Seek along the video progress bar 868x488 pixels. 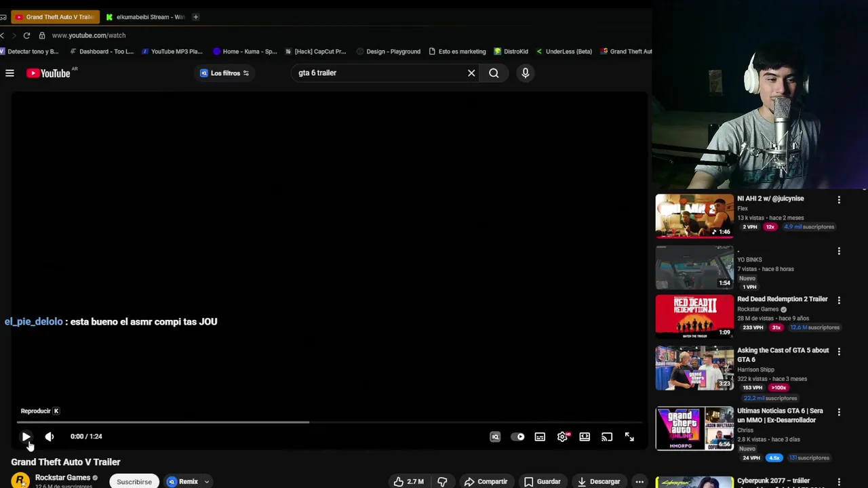click(329, 422)
